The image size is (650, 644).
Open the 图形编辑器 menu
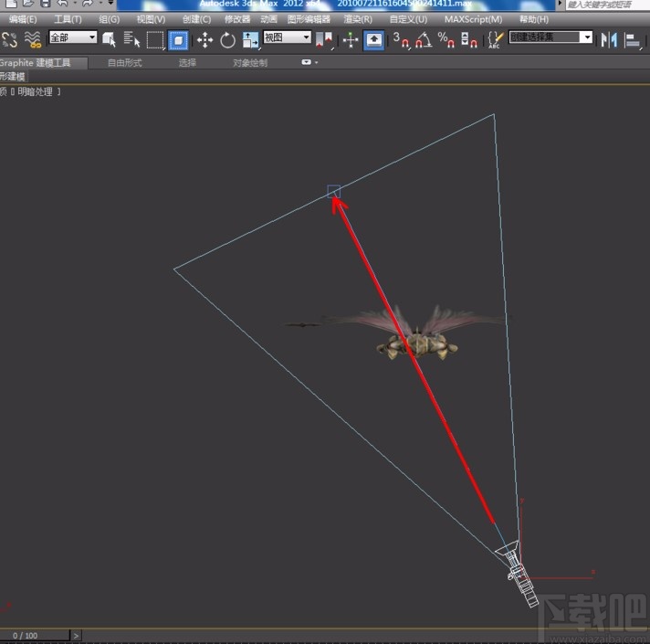click(309, 19)
